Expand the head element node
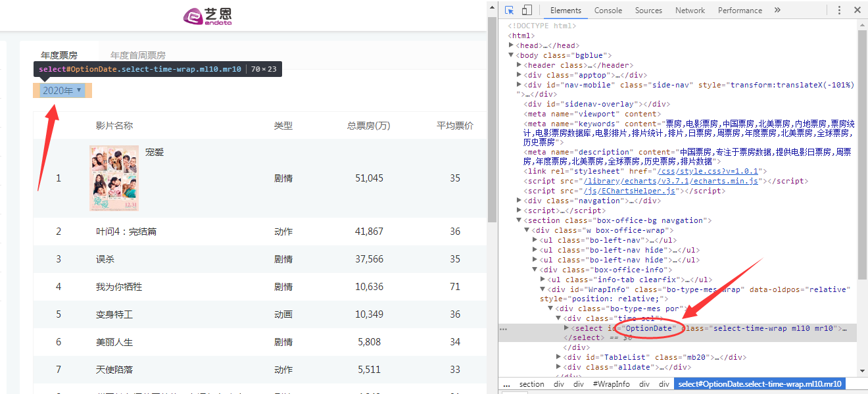Screen dimensions: 868x394 512,45
